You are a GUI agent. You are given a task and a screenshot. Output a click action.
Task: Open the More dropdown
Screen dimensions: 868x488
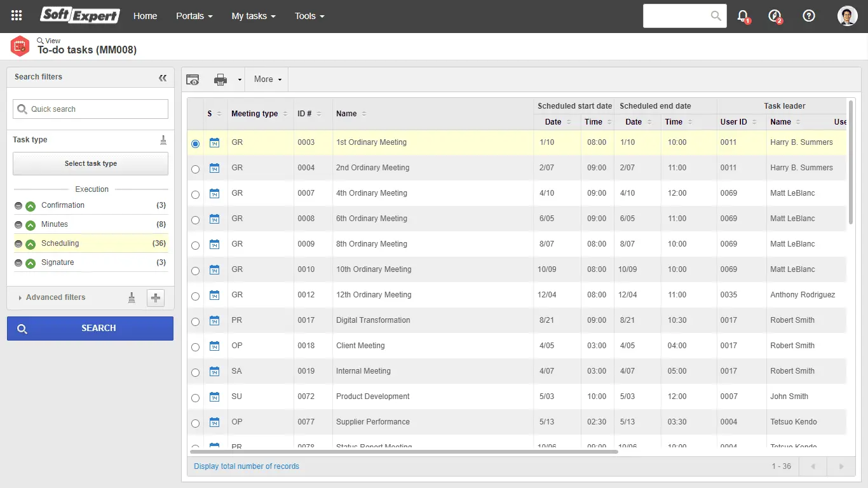click(268, 79)
